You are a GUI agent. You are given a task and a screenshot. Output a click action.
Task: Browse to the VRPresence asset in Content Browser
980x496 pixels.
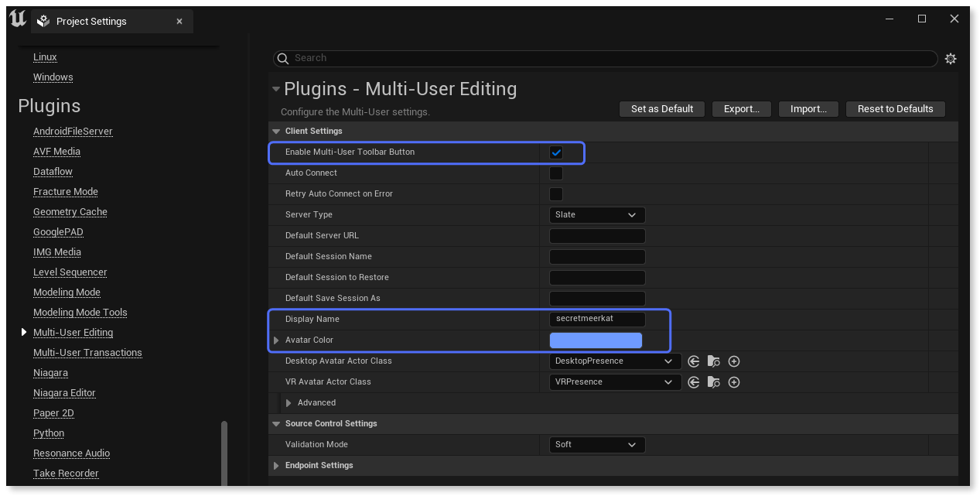click(713, 381)
